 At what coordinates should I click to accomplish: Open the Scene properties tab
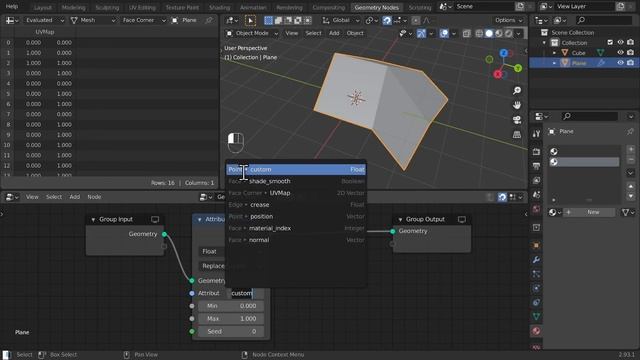(536, 195)
